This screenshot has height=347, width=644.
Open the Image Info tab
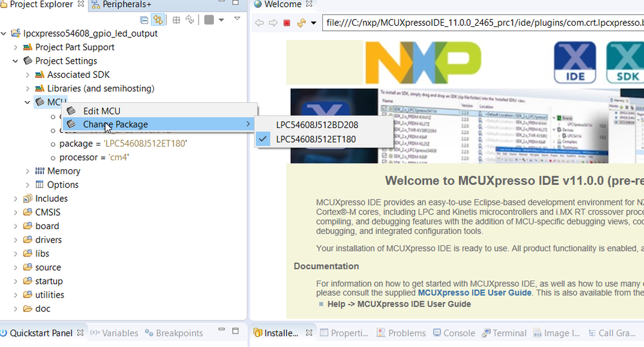click(557, 333)
